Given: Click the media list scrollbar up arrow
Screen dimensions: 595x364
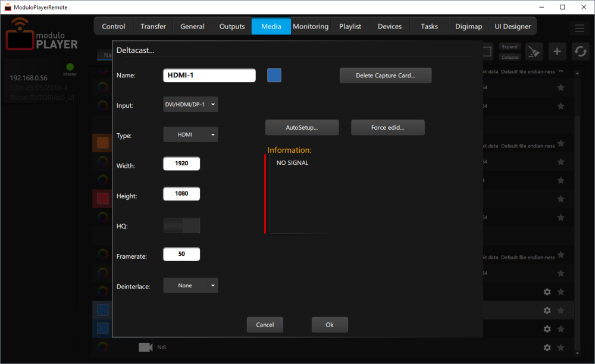Looking at the screenshot, I should 577,74.
